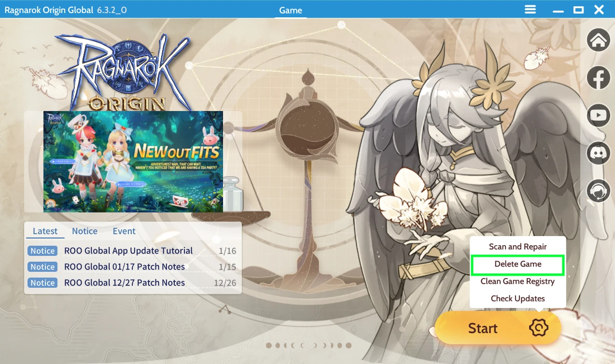615x364 pixels.
Task: Switch to the Latest news tab
Action: click(45, 231)
